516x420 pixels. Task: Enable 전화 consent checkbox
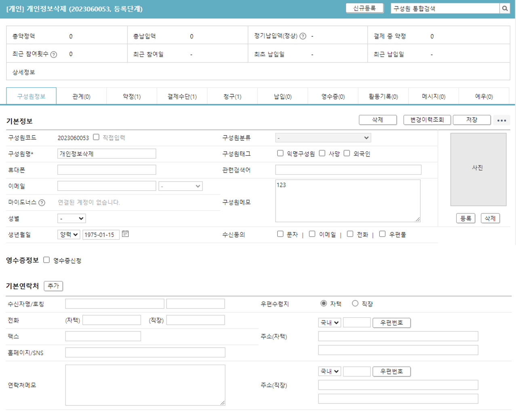tap(350, 234)
